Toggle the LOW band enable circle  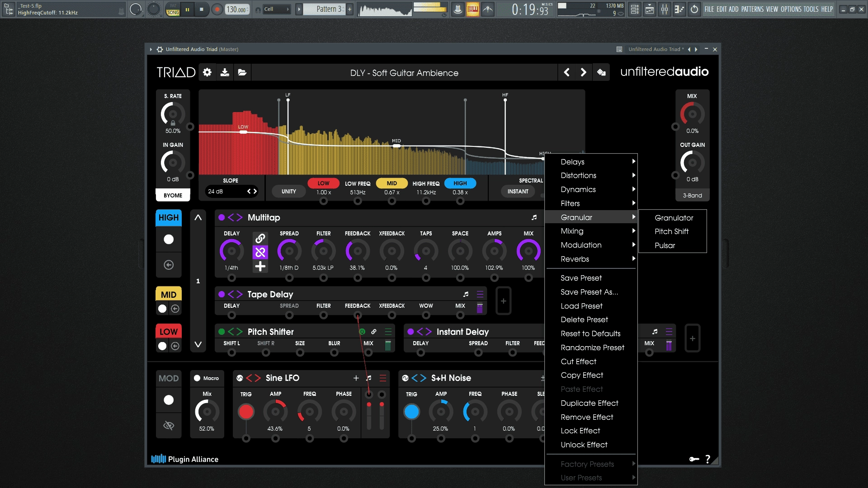coord(162,346)
